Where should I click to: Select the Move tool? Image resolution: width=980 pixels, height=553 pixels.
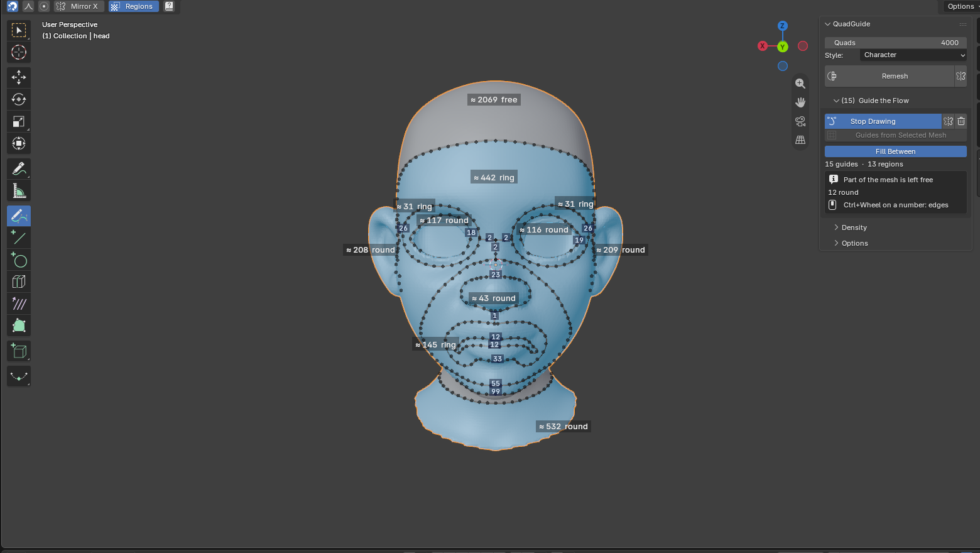tap(19, 77)
